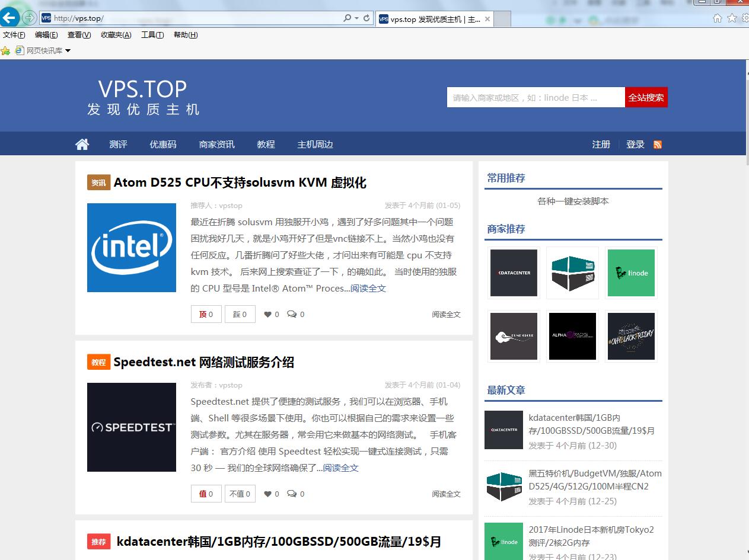Image resolution: width=749 pixels, height=560 pixels.
Task: Click the home icon in navigation bar
Action: (x=82, y=144)
